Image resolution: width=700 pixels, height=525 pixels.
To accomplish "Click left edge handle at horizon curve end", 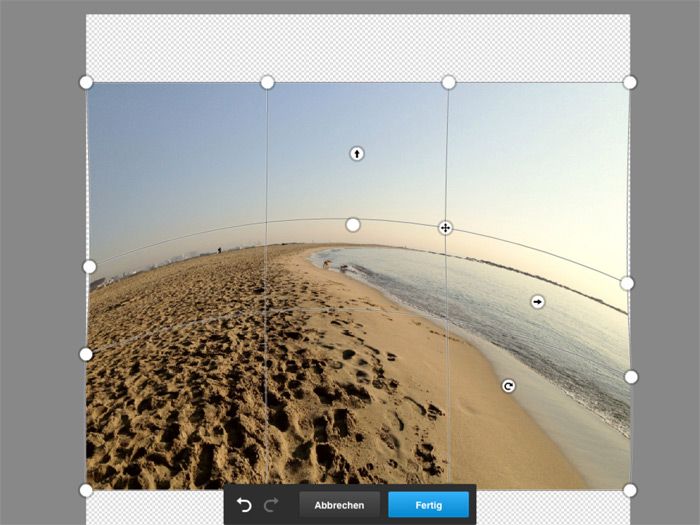I will pos(89,266).
